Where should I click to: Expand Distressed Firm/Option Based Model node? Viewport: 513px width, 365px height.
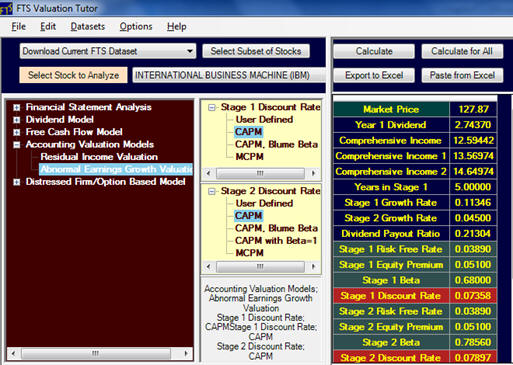(16, 182)
